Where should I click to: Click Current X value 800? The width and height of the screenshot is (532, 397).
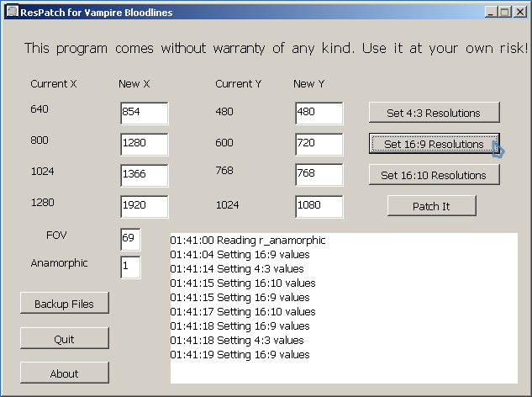click(x=40, y=140)
